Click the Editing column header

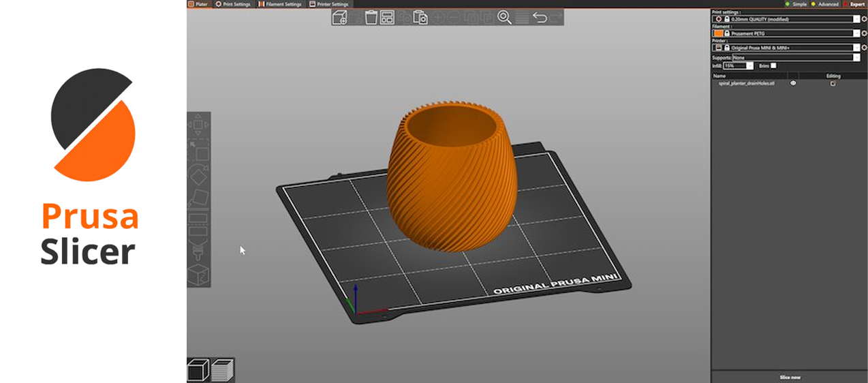pos(833,76)
